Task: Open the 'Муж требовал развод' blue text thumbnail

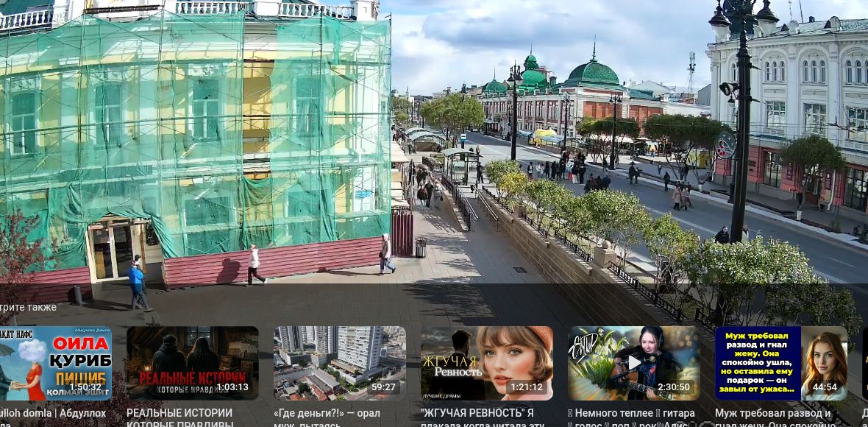Action: click(x=781, y=363)
